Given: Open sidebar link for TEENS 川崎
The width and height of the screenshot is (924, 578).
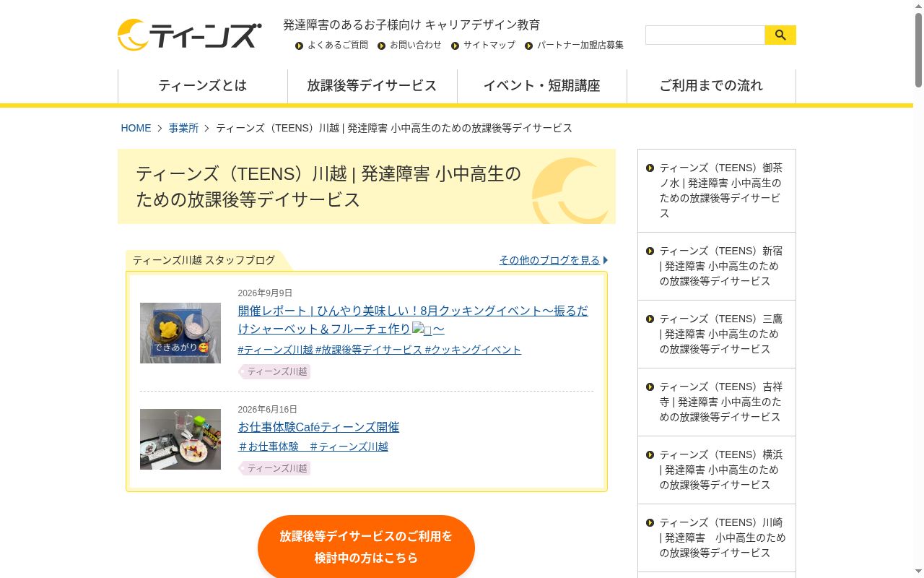Looking at the screenshot, I should 717,538.
